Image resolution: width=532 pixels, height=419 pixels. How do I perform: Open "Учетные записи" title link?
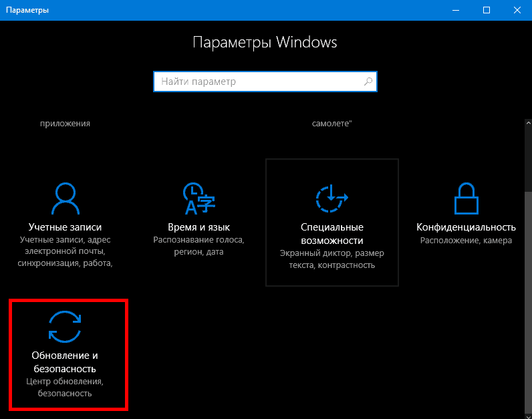point(65,227)
